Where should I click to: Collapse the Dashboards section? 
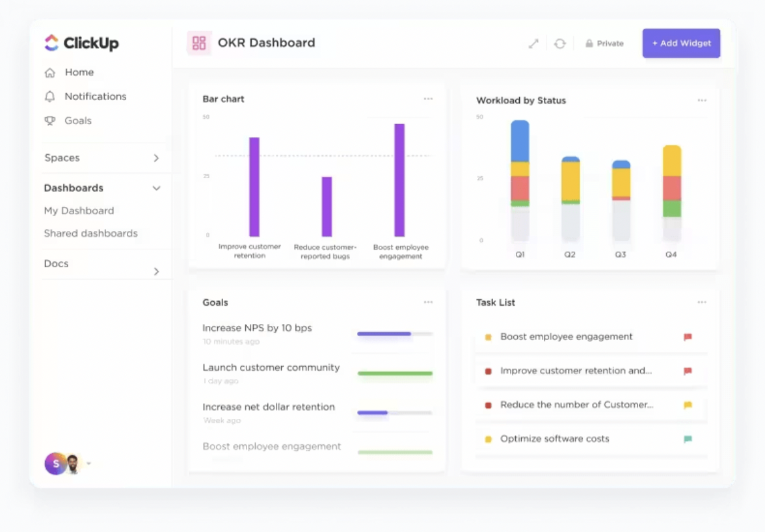[x=156, y=188]
